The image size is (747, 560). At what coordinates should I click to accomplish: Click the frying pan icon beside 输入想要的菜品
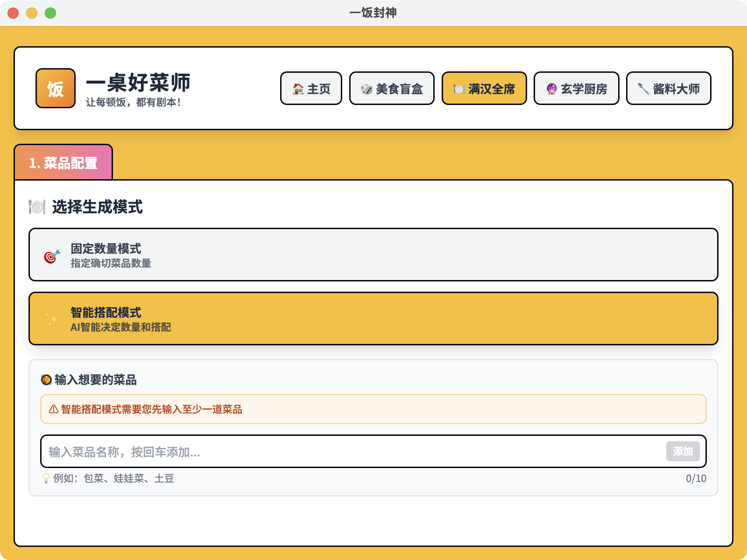click(x=46, y=380)
